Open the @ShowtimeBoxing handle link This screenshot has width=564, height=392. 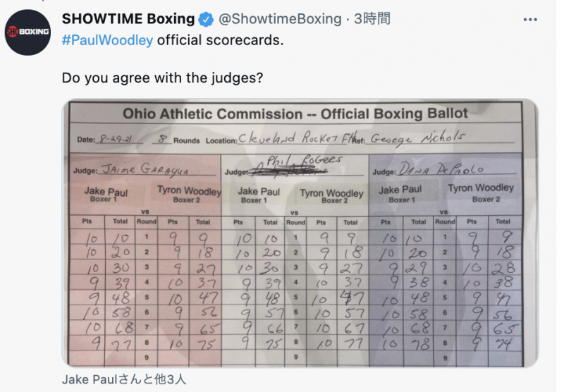[280, 19]
